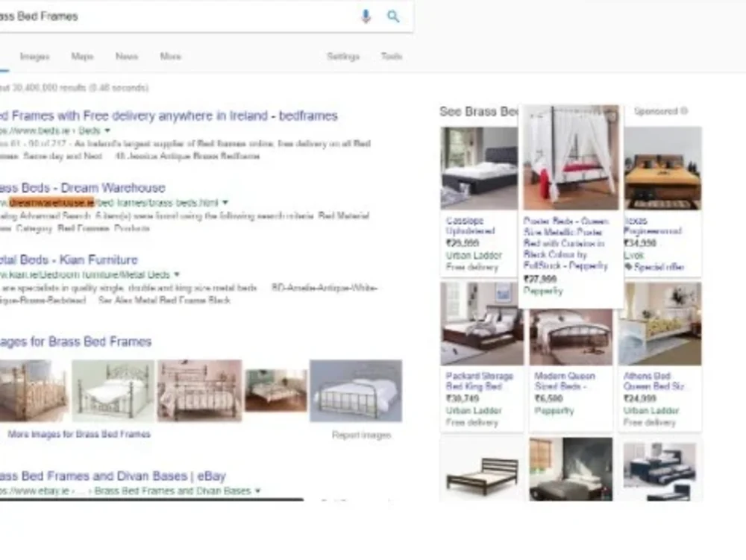This screenshot has height=560, width=746.
Task: Open the pink wall brass bed image
Action: tap(199, 391)
